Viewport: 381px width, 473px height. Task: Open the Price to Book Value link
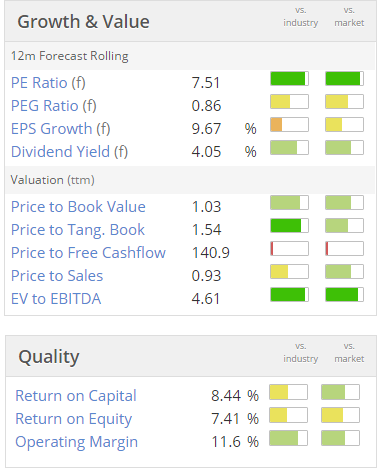[x=78, y=207]
